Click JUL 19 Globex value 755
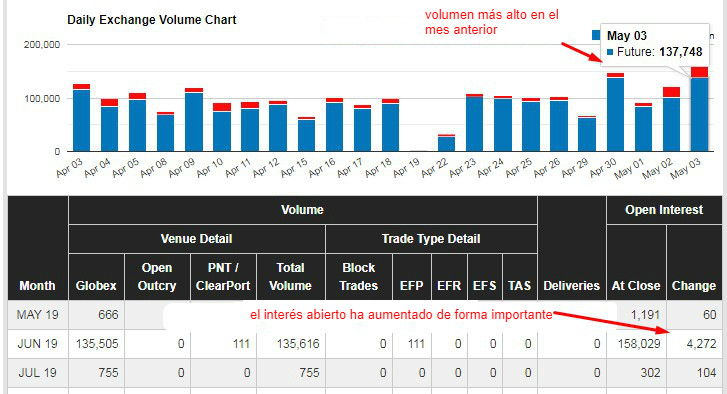The width and height of the screenshot is (727, 394). point(108,373)
